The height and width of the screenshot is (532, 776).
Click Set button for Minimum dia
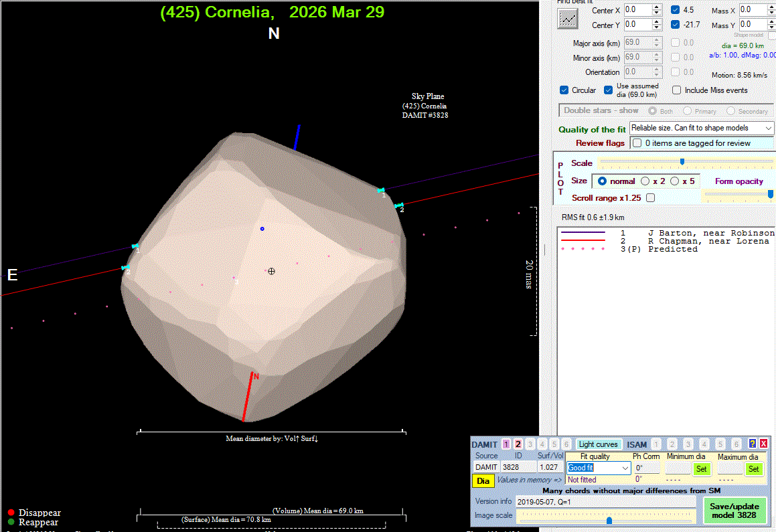coord(701,468)
